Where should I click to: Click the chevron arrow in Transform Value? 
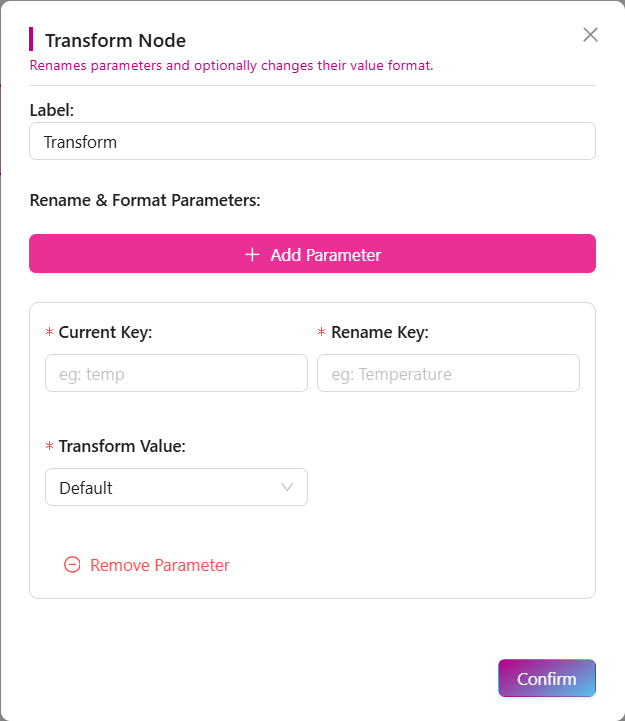click(x=287, y=488)
